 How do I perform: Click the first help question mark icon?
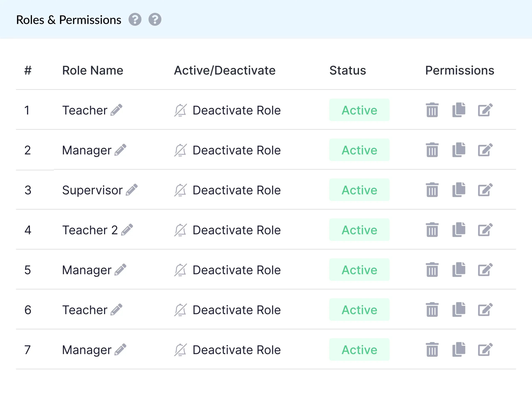click(135, 19)
